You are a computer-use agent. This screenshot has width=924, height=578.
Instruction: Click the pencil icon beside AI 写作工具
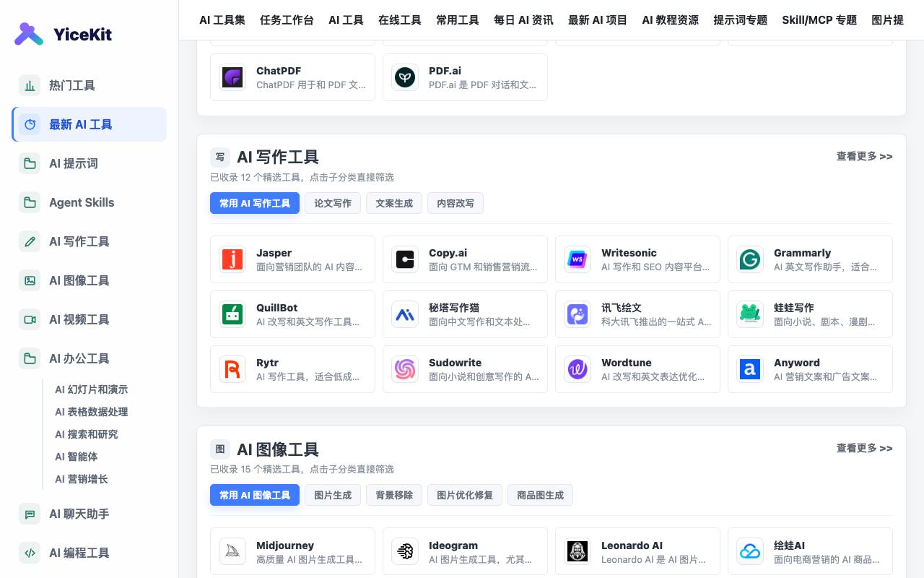[x=30, y=241]
